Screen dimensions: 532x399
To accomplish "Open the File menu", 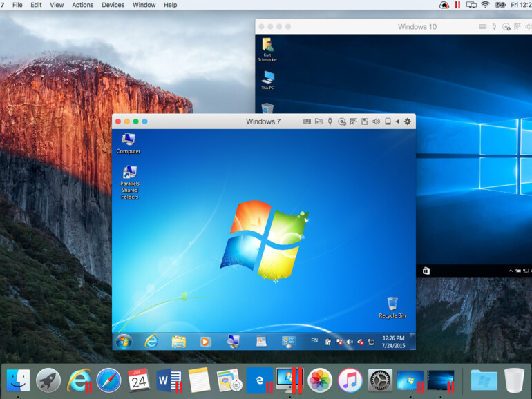I will point(17,5).
